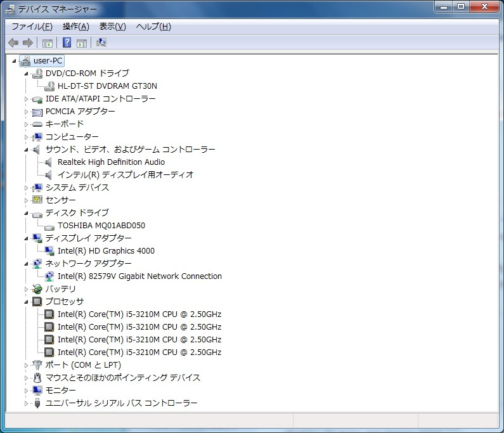
Task: Collapse the user-PC root node
Action: 14,61
